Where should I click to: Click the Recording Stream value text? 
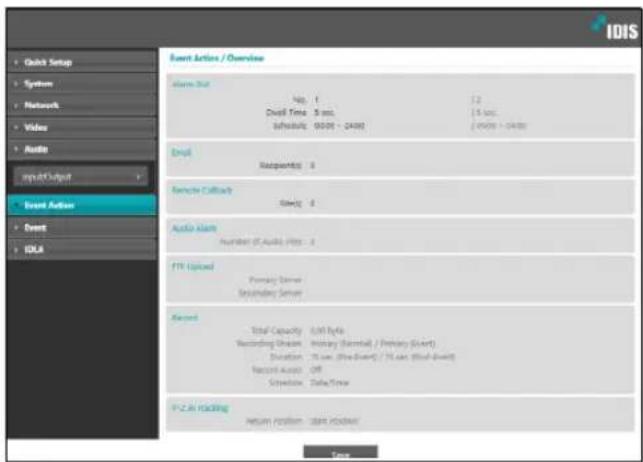coord(373,344)
